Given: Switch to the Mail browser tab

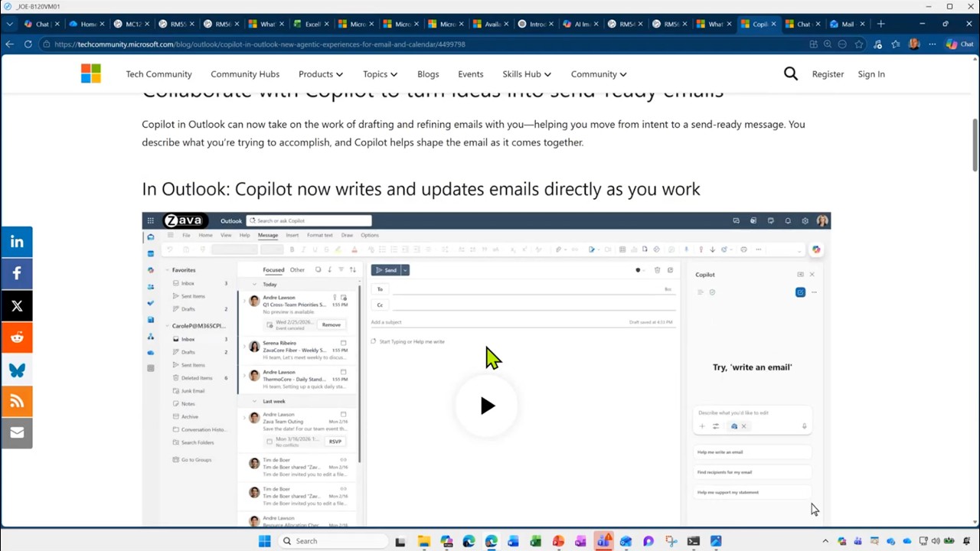Looking at the screenshot, I should (846, 24).
